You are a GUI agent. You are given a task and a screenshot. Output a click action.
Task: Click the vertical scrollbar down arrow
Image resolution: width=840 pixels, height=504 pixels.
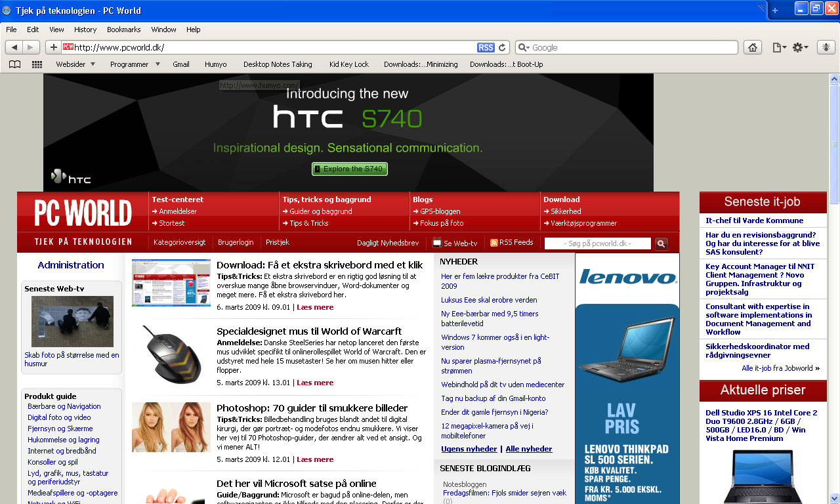[x=835, y=498]
